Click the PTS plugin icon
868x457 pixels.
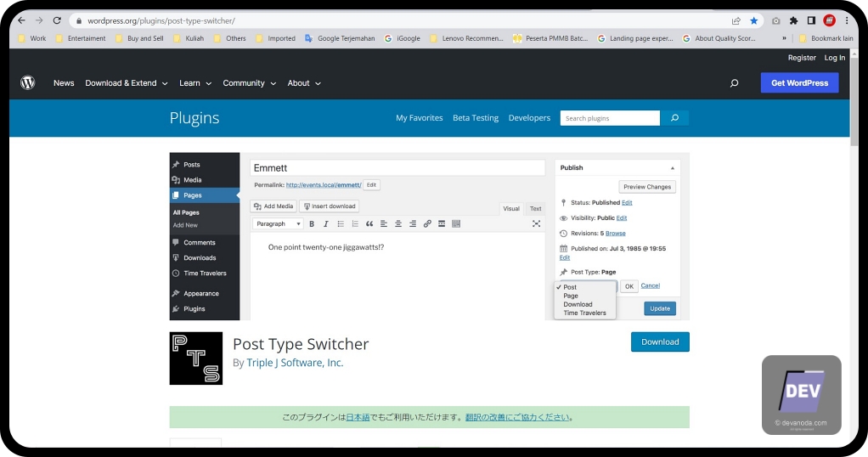click(196, 358)
